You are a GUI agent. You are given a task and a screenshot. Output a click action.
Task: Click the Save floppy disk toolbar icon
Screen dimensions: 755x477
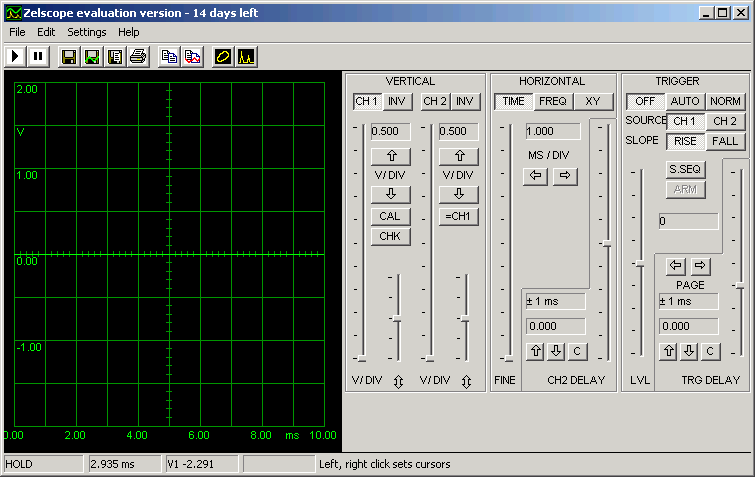tap(69, 57)
